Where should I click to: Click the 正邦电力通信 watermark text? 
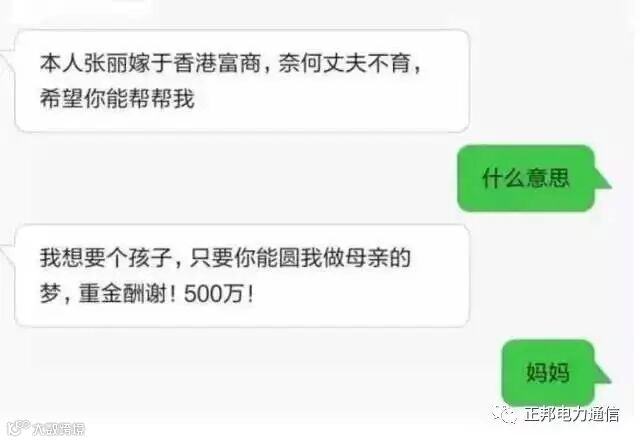[572, 415]
